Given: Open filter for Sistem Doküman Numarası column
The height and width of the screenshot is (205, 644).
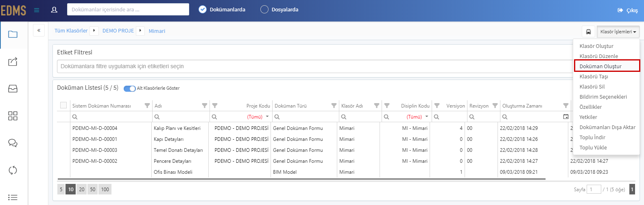Looking at the screenshot, I should coord(147,106).
